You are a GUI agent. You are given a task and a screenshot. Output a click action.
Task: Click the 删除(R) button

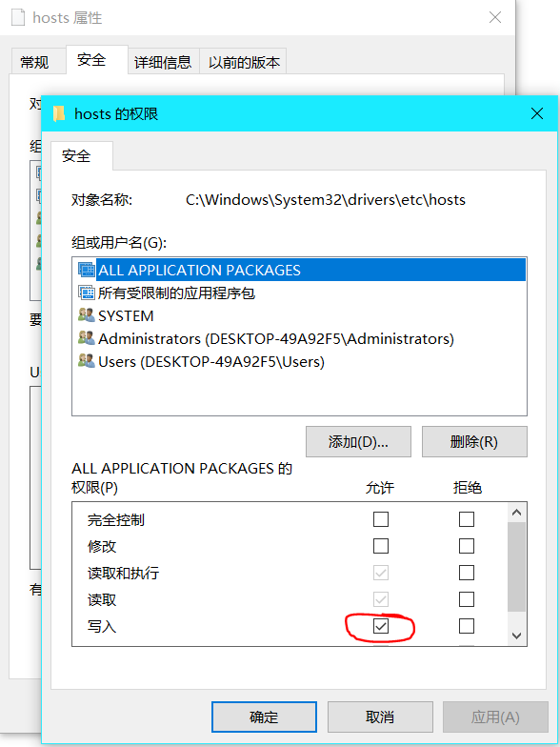(474, 442)
